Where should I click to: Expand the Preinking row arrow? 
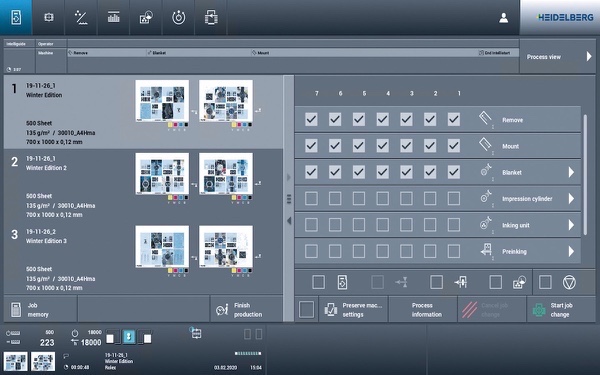pyautogui.click(x=571, y=251)
